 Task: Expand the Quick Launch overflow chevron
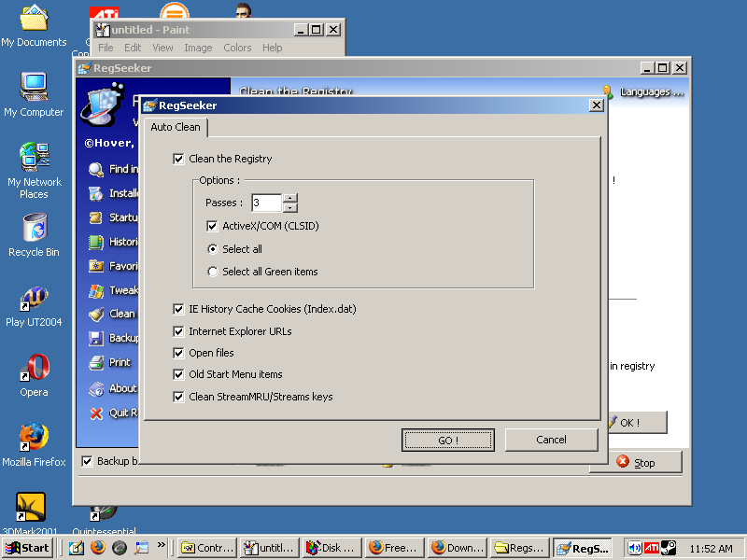[x=162, y=545]
